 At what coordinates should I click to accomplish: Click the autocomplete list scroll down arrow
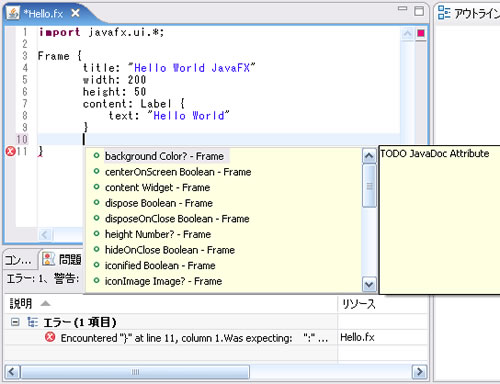[x=369, y=285]
